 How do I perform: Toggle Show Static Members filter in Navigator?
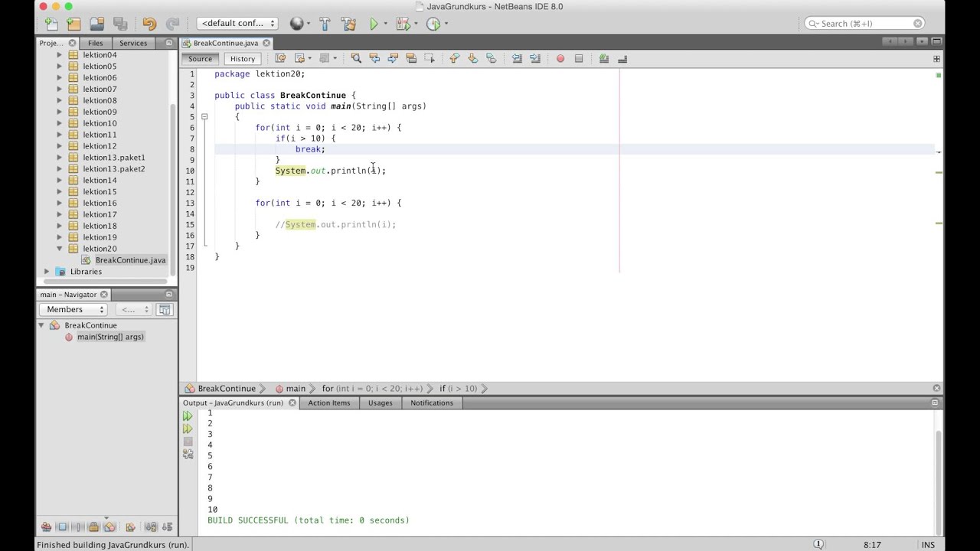[78, 527]
